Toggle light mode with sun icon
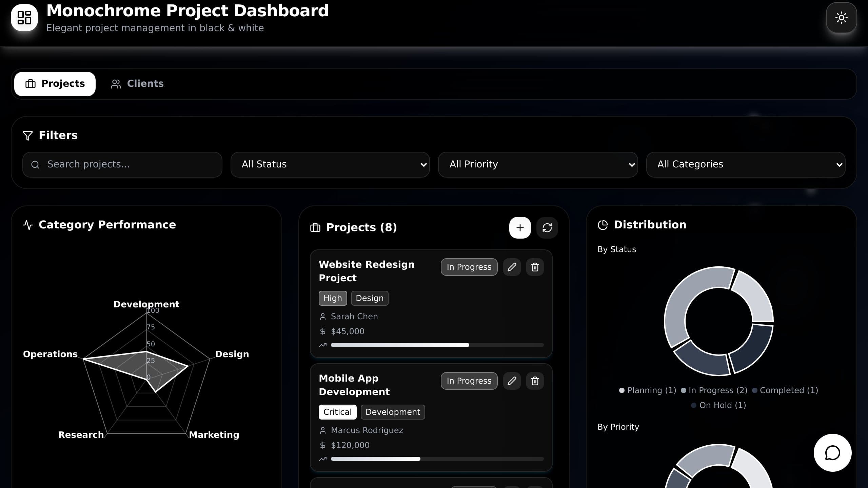The width and height of the screenshot is (868, 488). [841, 18]
